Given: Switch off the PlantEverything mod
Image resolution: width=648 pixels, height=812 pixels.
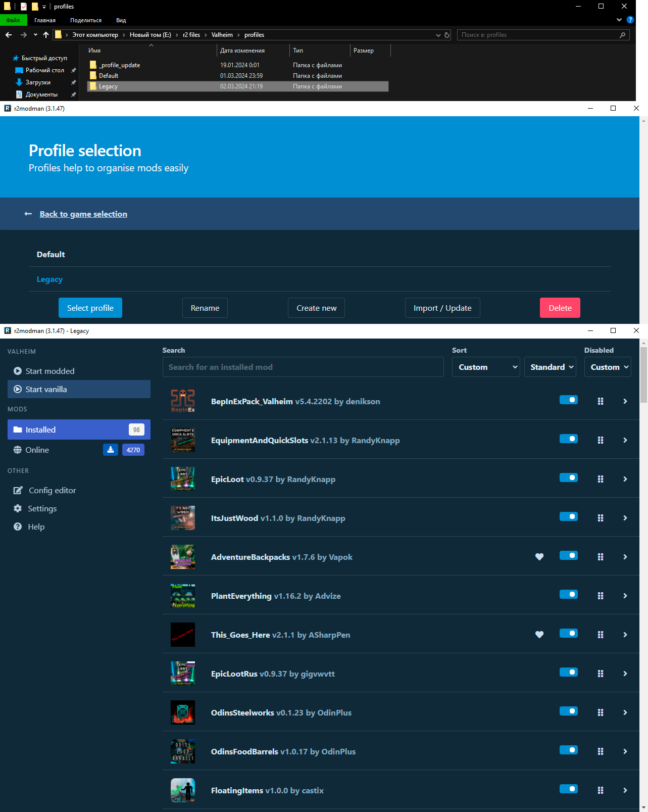Looking at the screenshot, I should pos(569,594).
